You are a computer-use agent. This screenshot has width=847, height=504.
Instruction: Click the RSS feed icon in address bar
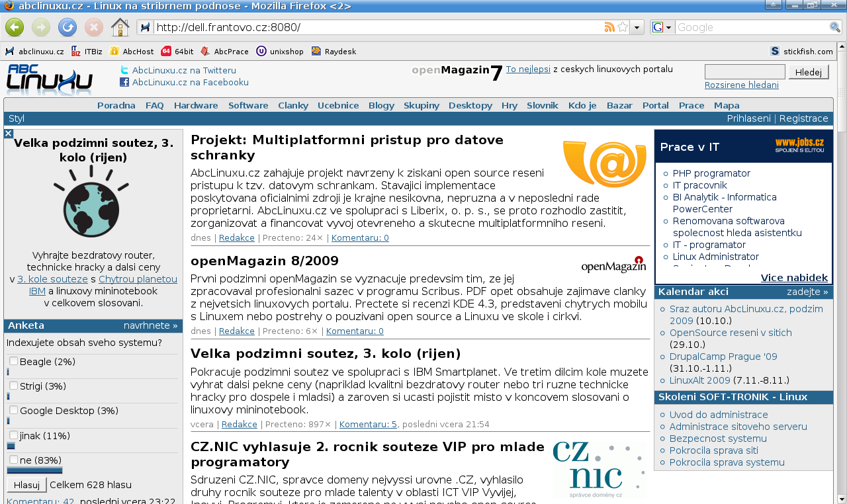pyautogui.click(x=609, y=27)
